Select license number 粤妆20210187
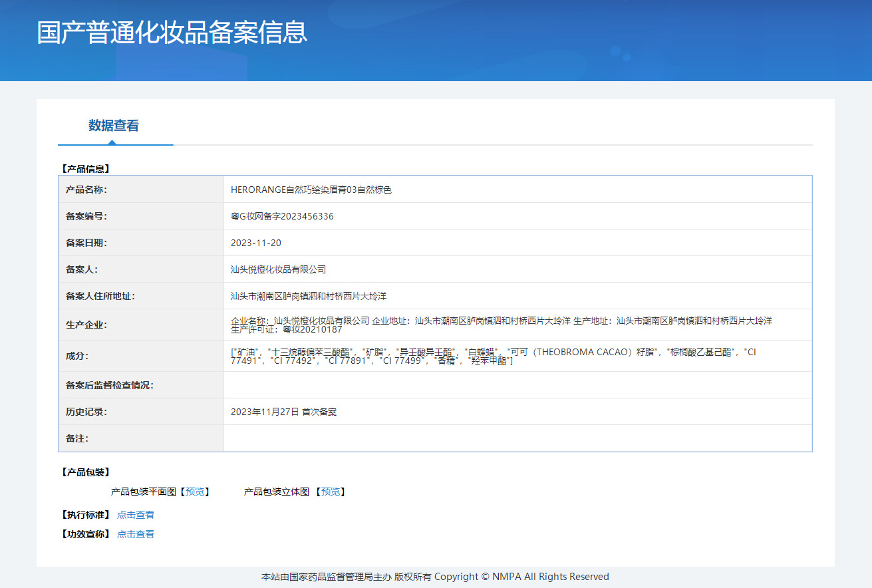The image size is (872, 588). click(313, 329)
